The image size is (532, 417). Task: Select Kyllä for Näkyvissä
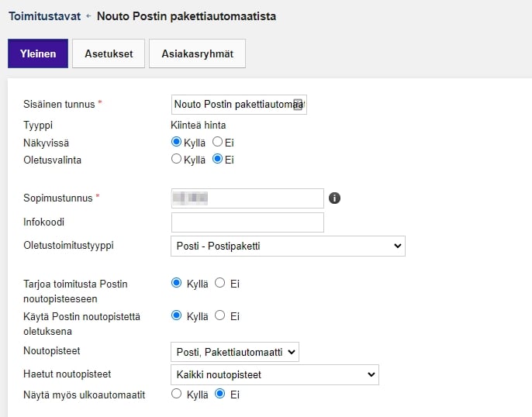click(176, 142)
